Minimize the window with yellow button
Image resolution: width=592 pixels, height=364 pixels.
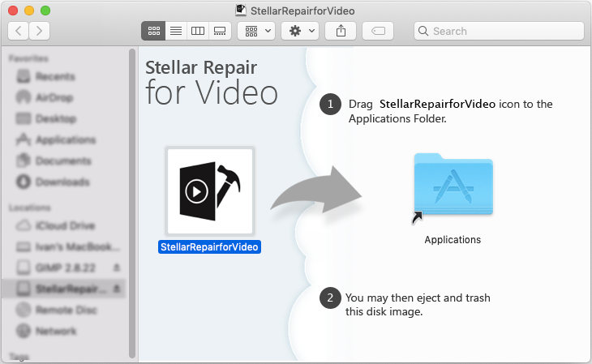pyautogui.click(x=29, y=11)
